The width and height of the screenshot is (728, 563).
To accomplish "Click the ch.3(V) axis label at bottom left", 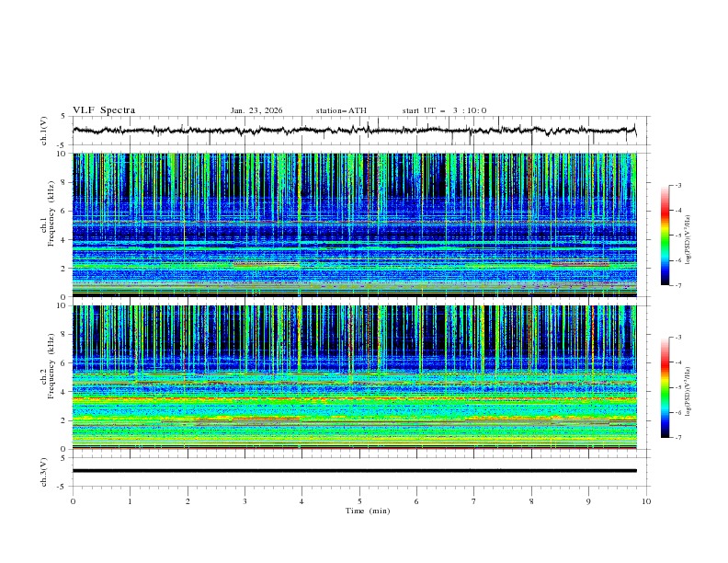I will pos(46,470).
